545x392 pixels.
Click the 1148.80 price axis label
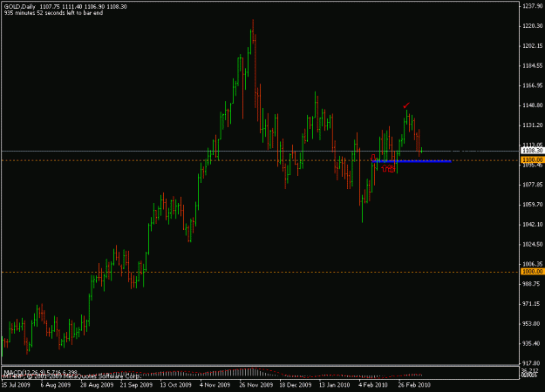[533, 105]
